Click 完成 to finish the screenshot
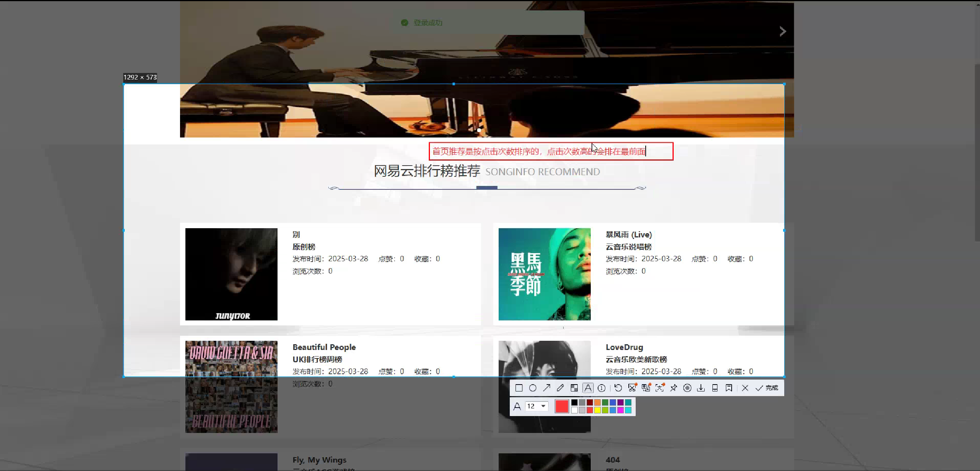 (767, 388)
